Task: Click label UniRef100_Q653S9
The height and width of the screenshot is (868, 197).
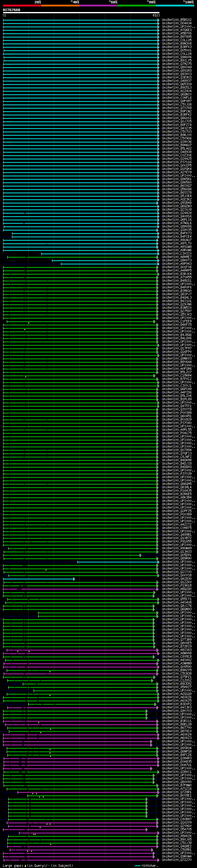Action: click(177, 84)
